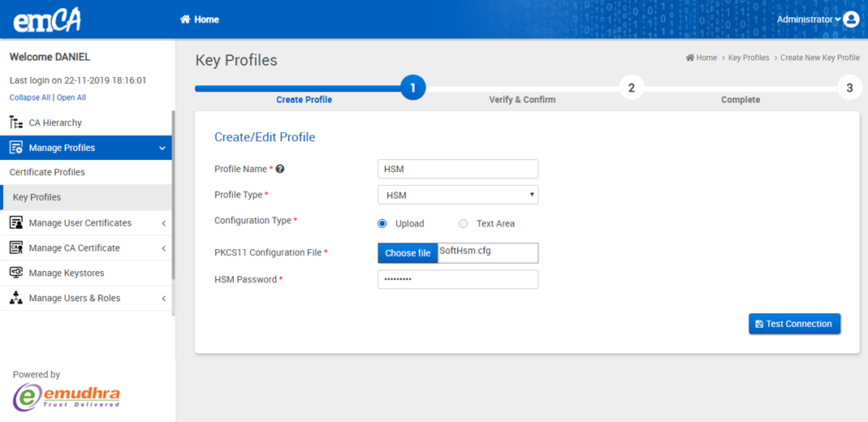Click the Administrator user avatar icon
Image resolution: width=868 pixels, height=422 pixels.
(851, 19)
